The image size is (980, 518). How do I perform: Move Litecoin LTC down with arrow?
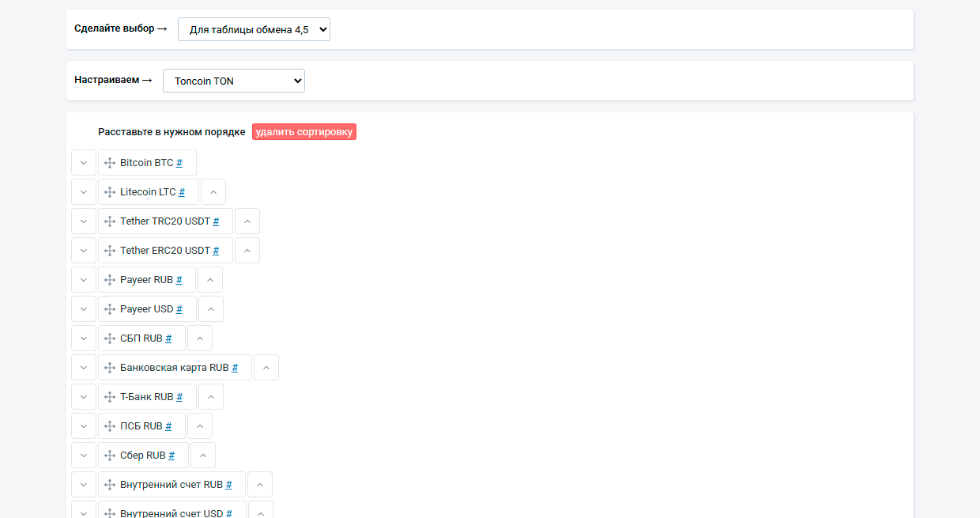coord(84,192)
